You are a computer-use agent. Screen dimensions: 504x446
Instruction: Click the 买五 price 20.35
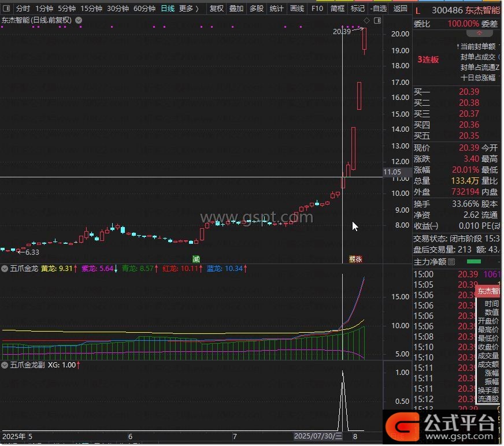click(x=470, y=136)
